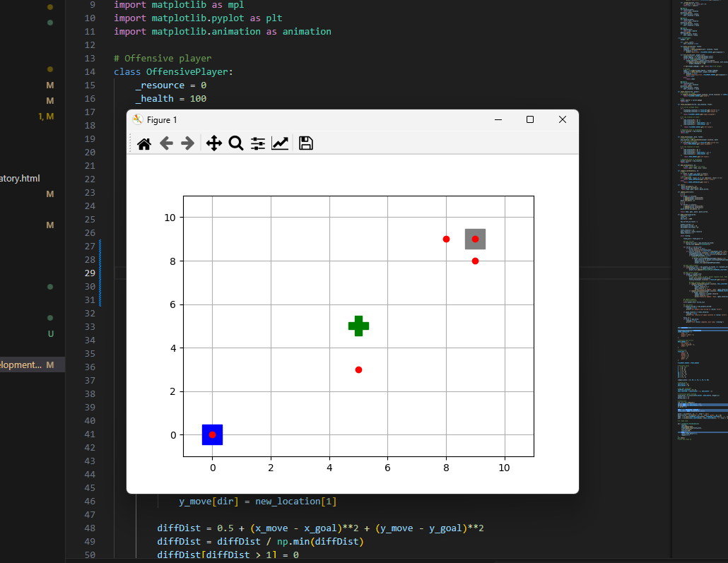Select the highlighted file ending in elopment
This screenshot has height=563, width=728.
click(x=21, y=365)
